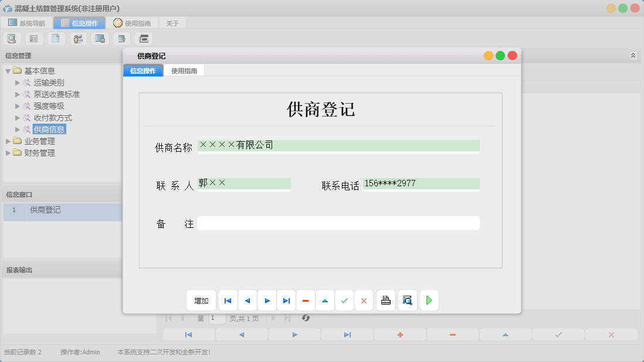Select the user information icon in the toolbar
The width and height of the screenshot is (644, 362).
click(x=78, y=39)
